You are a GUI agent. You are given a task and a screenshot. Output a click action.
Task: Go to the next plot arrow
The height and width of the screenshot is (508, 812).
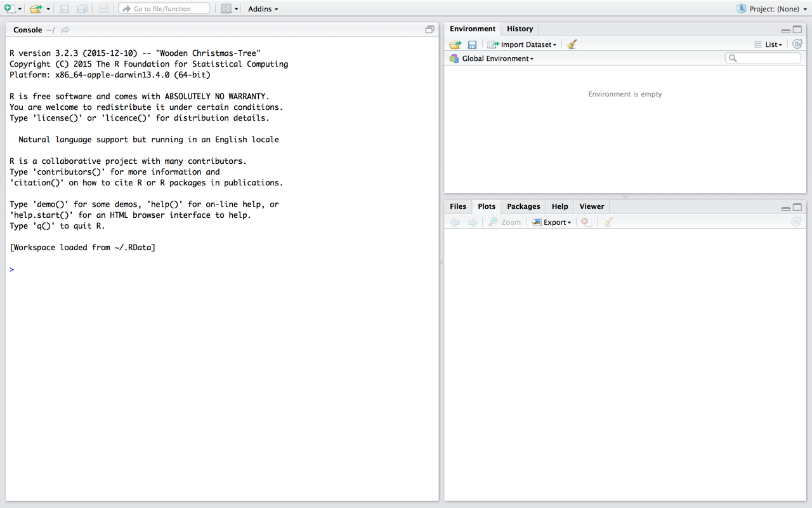pyautogui.click(x=473, y=222)
